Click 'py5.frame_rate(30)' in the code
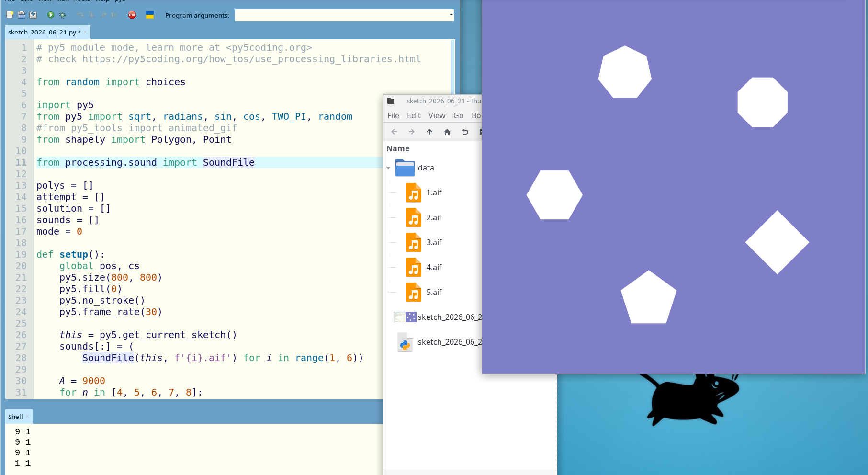The width and height of the screenshot is (868, 475). (111, 312)
